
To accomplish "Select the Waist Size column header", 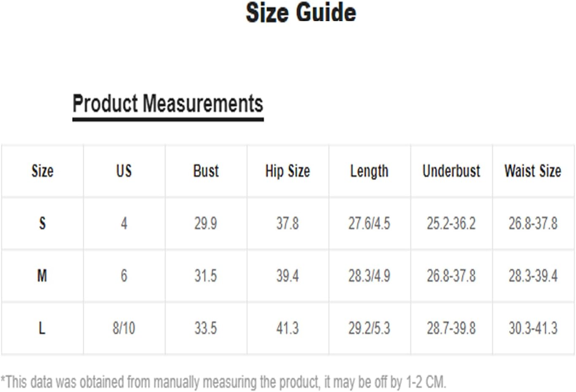I will point(533,171).
